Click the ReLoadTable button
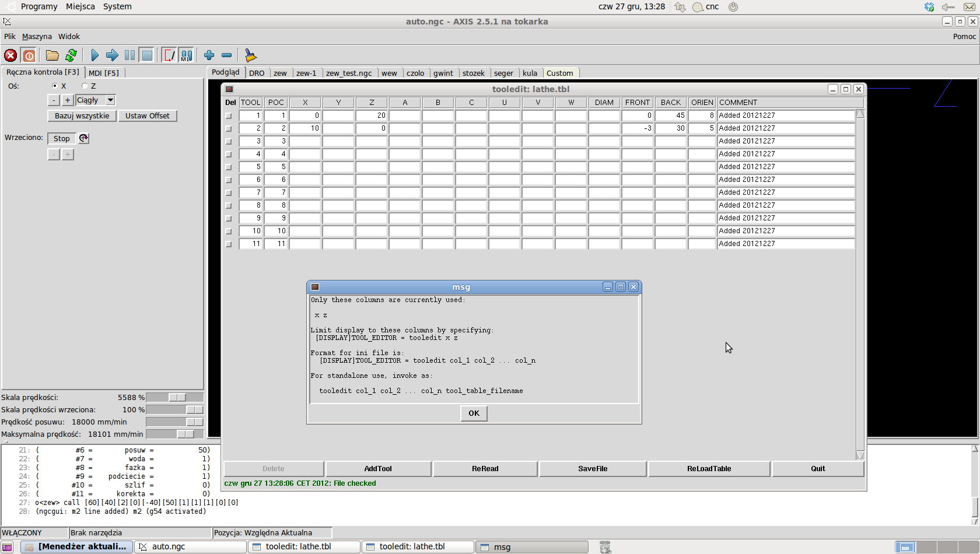The image size is (980, 554). click(x=709, y=469)
